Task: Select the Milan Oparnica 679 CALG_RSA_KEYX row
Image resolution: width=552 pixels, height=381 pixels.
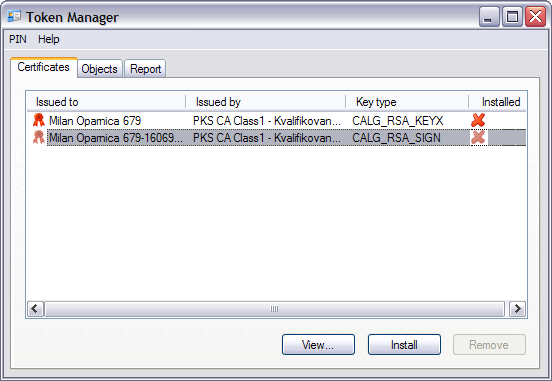Action: [x=276, y=120]
